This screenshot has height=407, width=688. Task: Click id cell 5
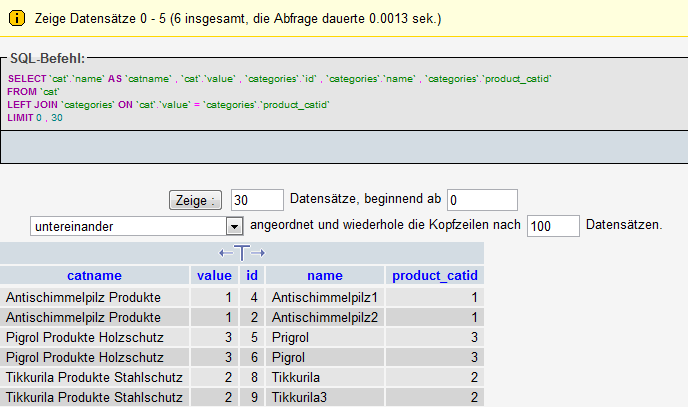point(252,337)
